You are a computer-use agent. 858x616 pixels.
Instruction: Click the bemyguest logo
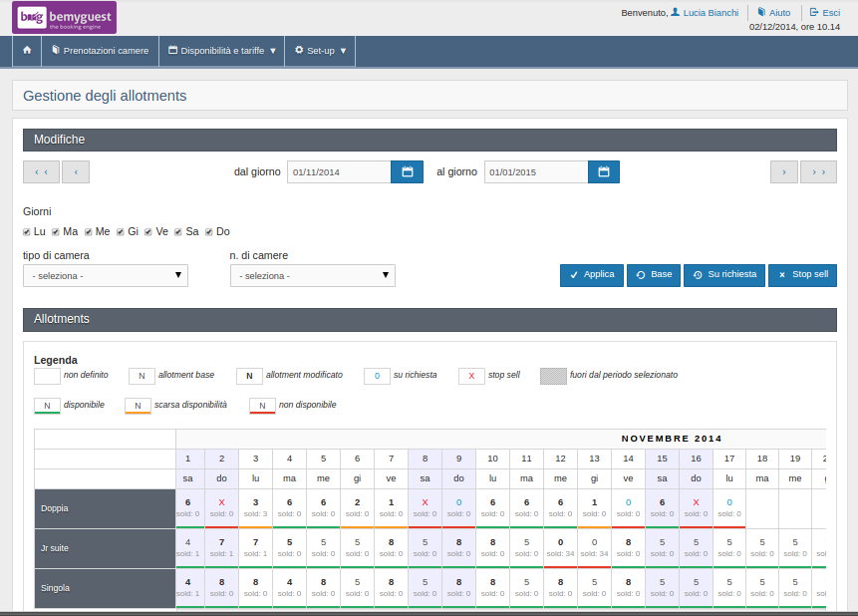(66, 17)
